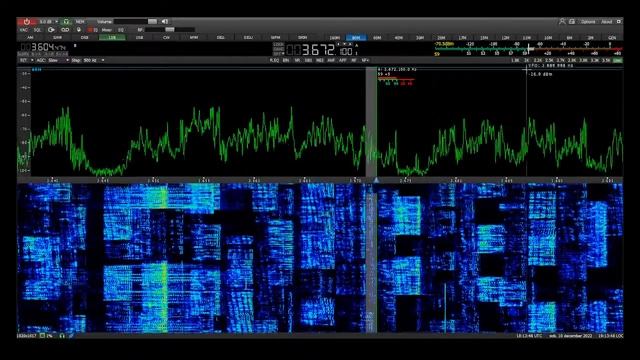
Task: Click the microphone icon in second toolbar row
Action: [78, 30]
